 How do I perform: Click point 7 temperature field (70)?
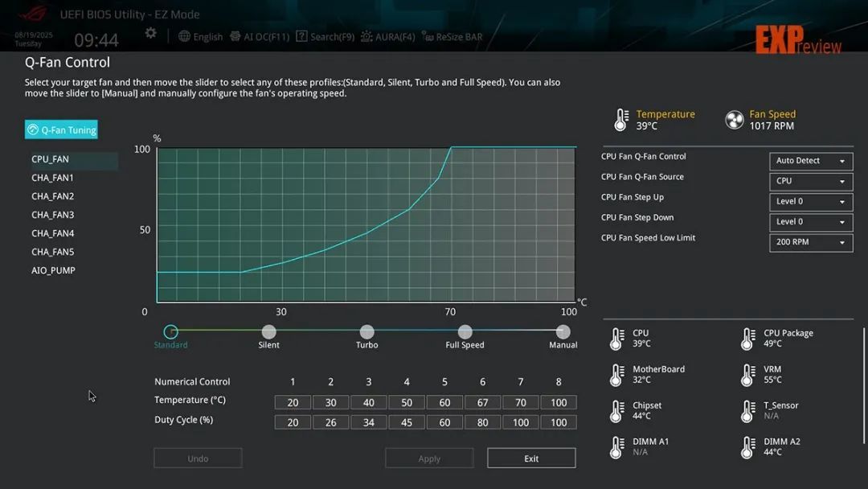point(520,403)
